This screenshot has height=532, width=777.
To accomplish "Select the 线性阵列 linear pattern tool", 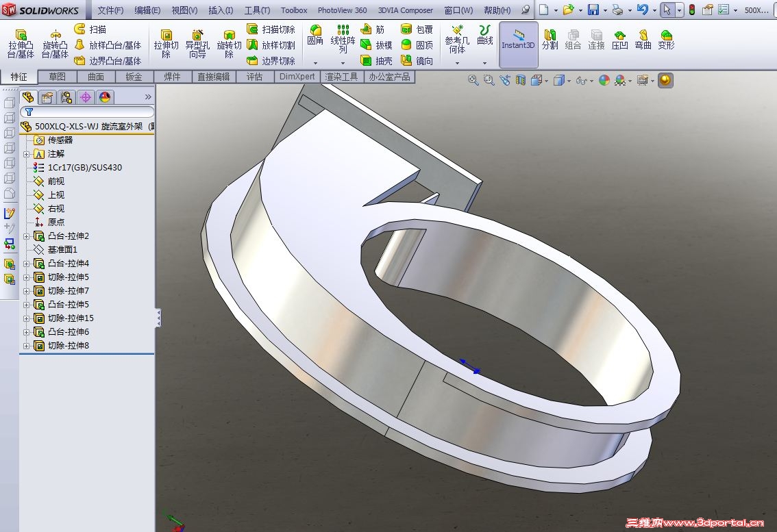I will 343,40.
